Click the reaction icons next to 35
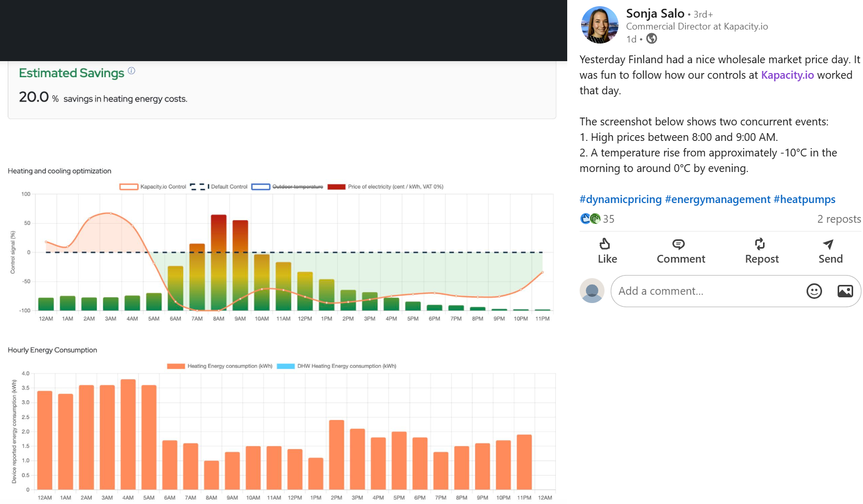 [590, 219]
